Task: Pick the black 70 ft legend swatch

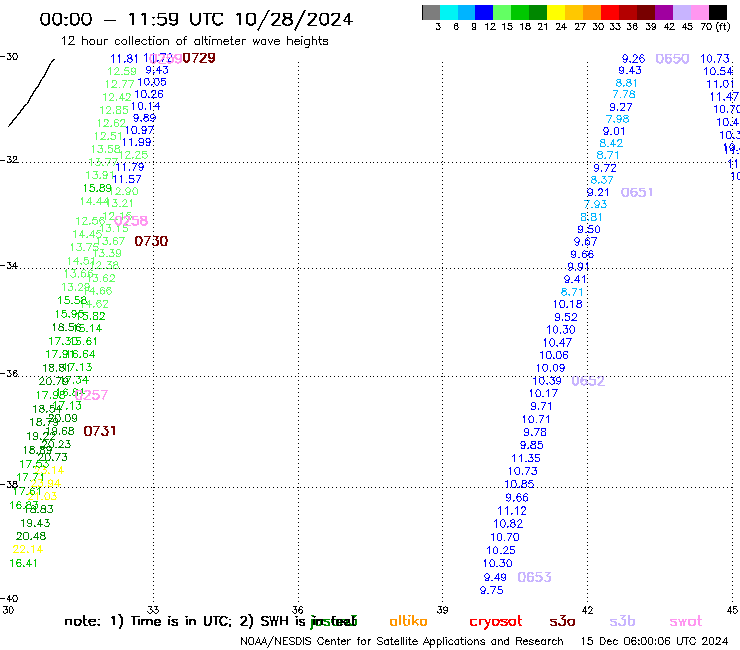Action: 718,12
